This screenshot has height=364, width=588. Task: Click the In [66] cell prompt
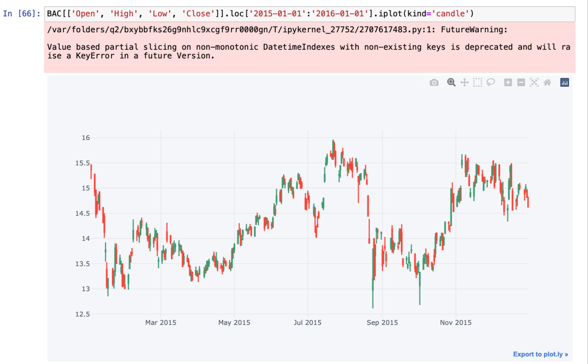(x=22, y=14)
